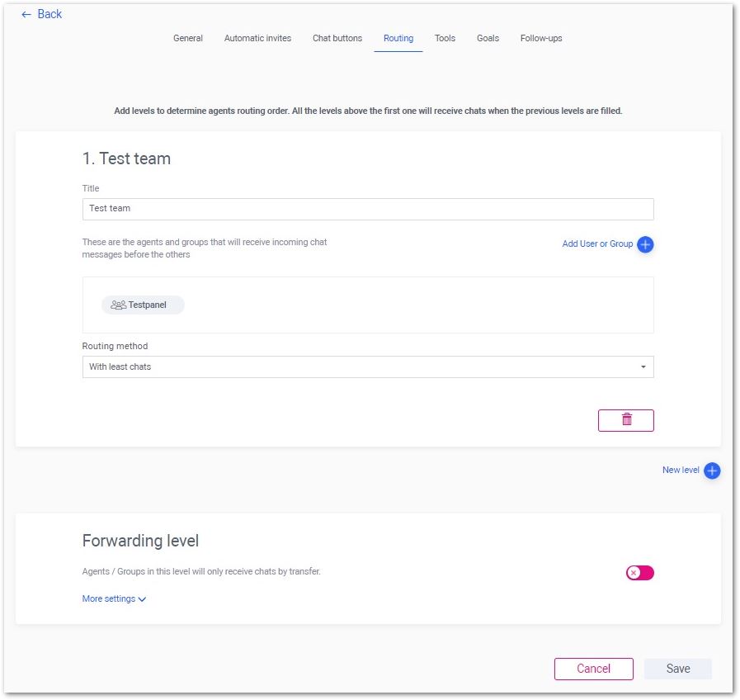Image resolution: width=740 pixels, height=700 pixels.
Task: Click the Save button
Action: point(677,669)
